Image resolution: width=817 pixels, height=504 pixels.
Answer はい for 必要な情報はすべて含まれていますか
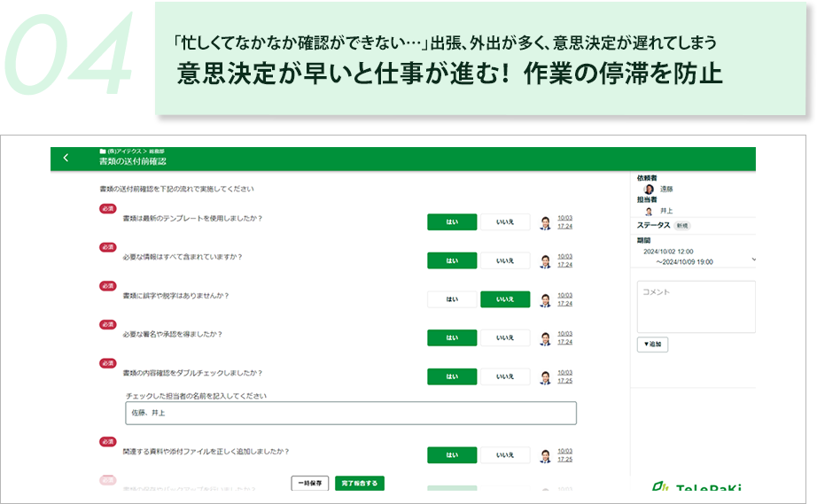click(x=452, y=260)
